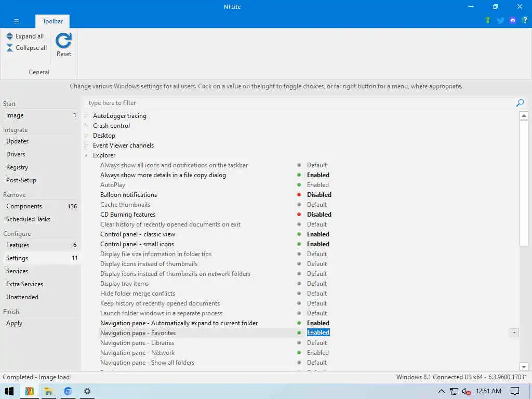Select the Toolbar tab
Viewport: 532px width, 399px height.
[x=52, y=21]
